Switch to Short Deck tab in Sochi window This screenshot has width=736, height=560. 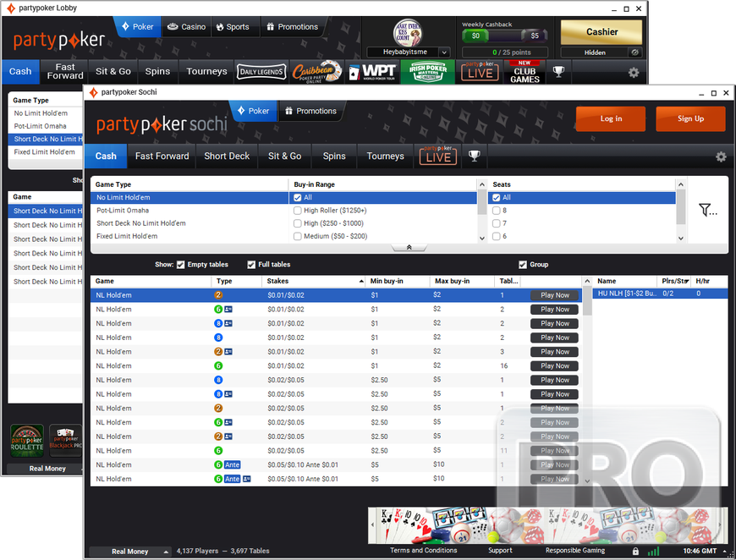(227, 156)
